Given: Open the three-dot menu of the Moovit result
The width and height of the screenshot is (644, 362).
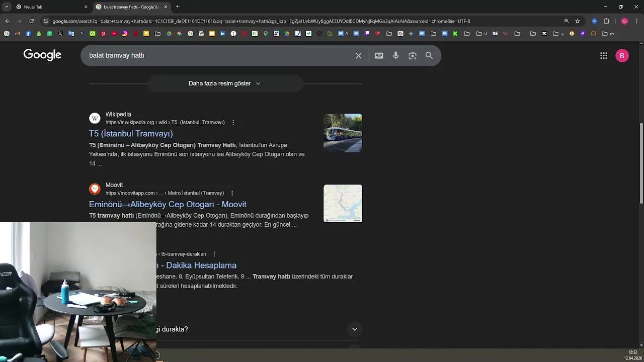Looking at the screenshot, I should pos(232,193).
